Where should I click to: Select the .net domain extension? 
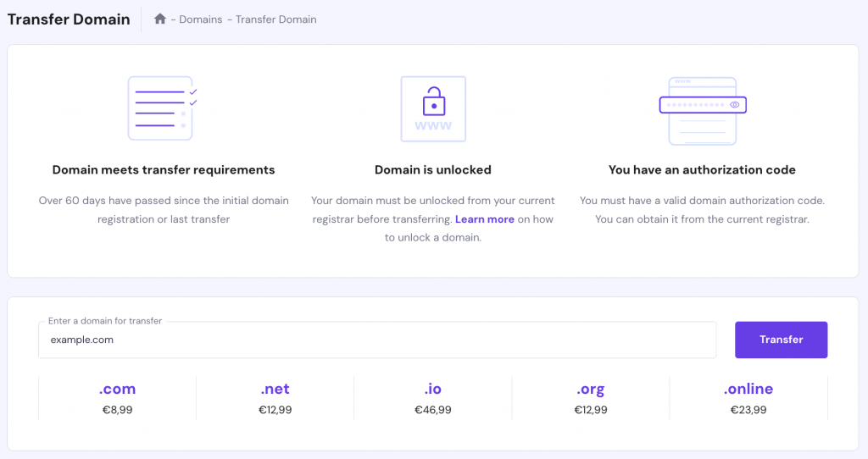pos(275,390)
